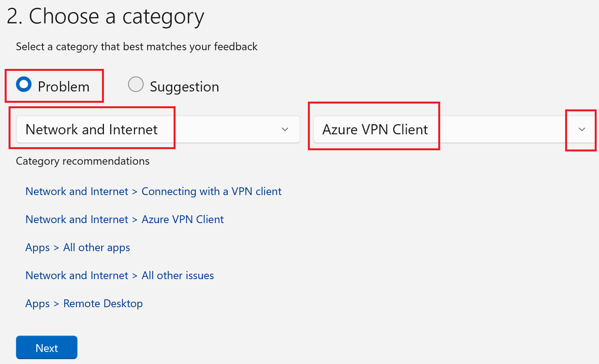Image resolution: width=599 pixels, height=364 pixels.
Task: Pick Network and Internet > All other issues
Action: (x=119, y=276)
